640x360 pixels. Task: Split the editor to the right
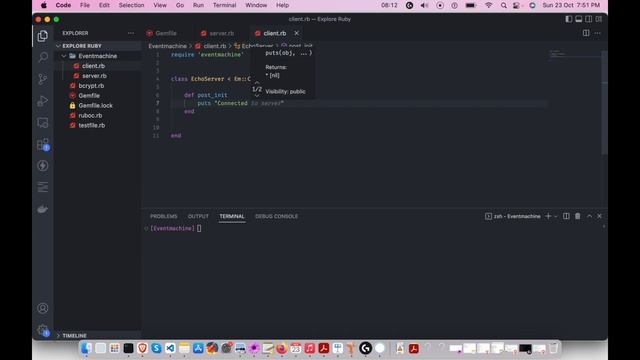[586, 33]
